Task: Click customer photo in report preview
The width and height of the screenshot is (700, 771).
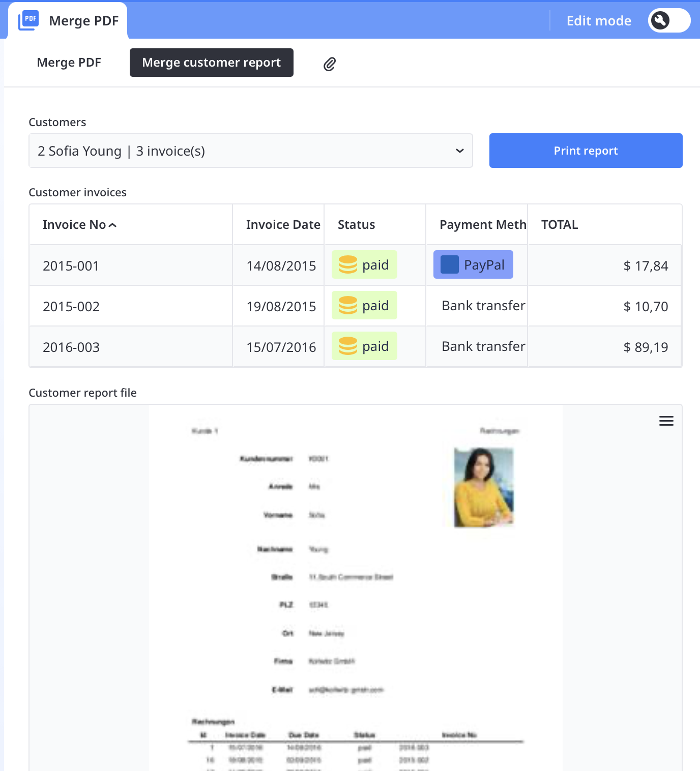Action: [x=483, y=487]
